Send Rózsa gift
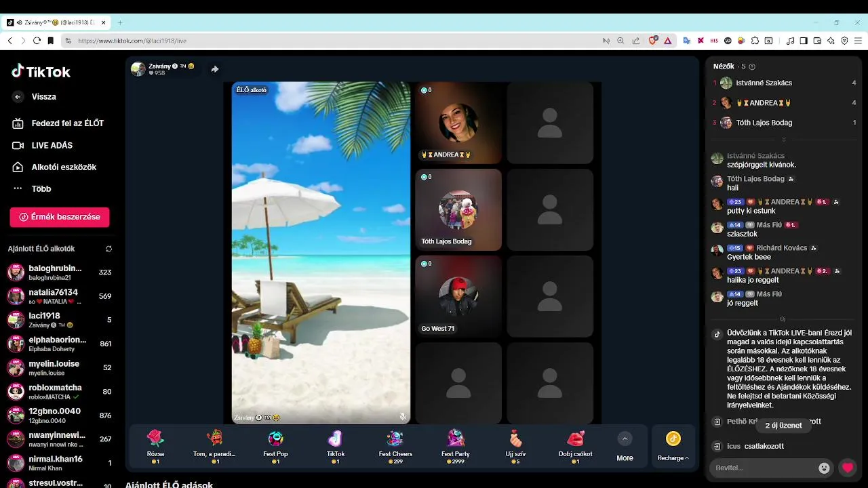Screen dimensions: 868x488 tap(155, 446)
